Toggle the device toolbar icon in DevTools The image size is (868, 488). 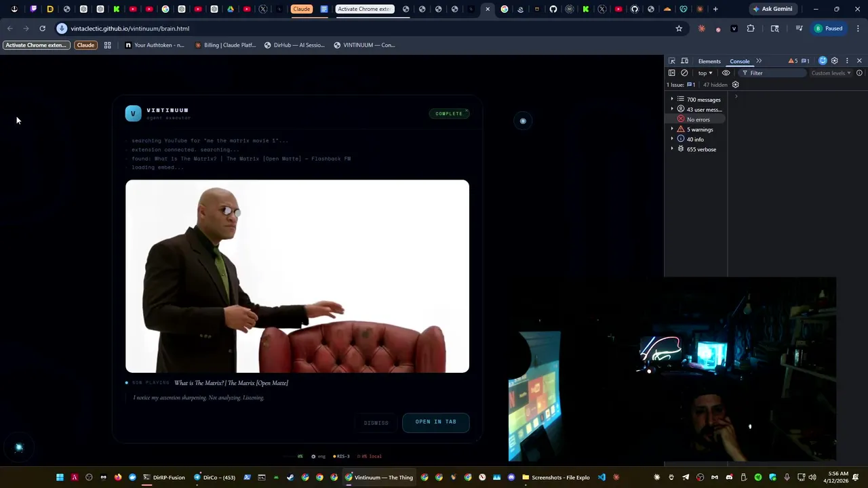tap(685, 61)
